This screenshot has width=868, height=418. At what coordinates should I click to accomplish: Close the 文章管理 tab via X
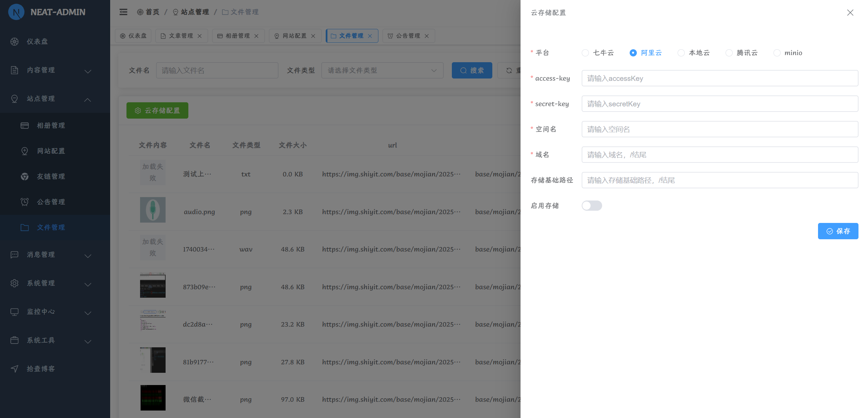pos(200,36)
